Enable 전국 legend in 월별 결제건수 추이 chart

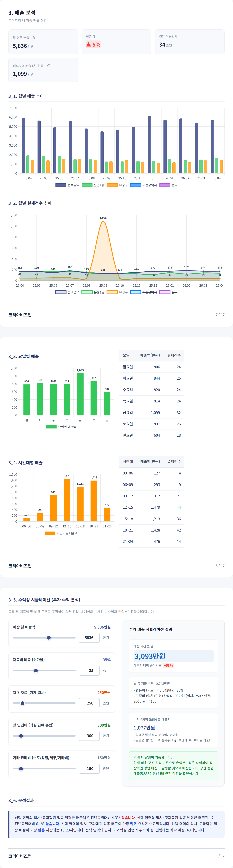tap(168, 292)
